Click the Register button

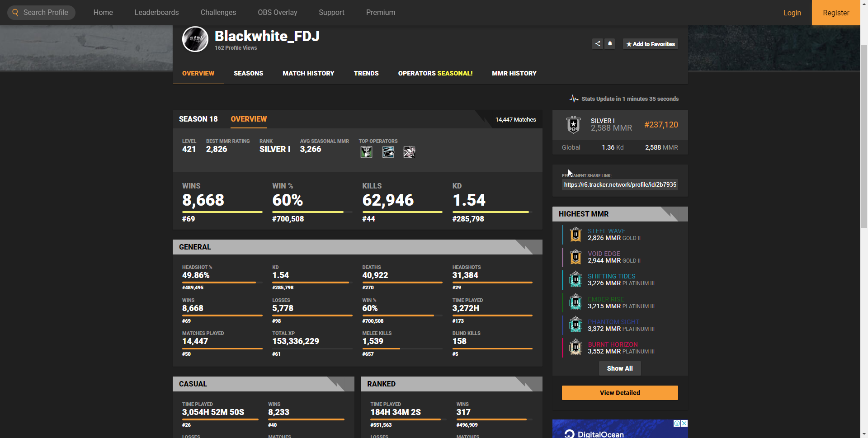836,13
